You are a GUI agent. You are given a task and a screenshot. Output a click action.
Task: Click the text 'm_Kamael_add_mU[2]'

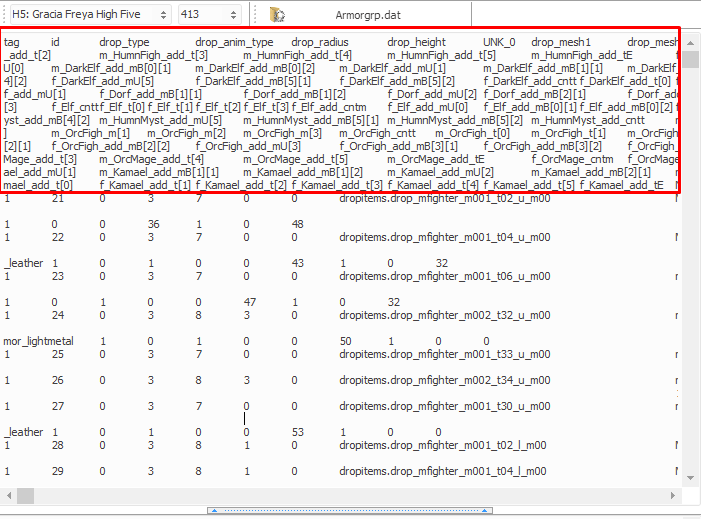coord(440,172)
